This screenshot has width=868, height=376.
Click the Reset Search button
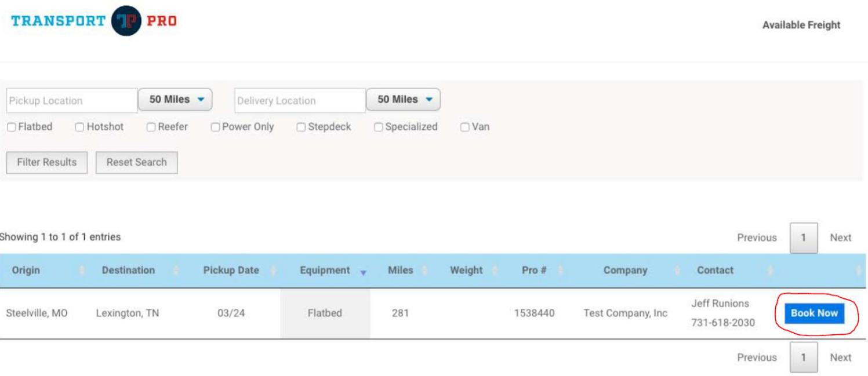(x=136, y=162)
